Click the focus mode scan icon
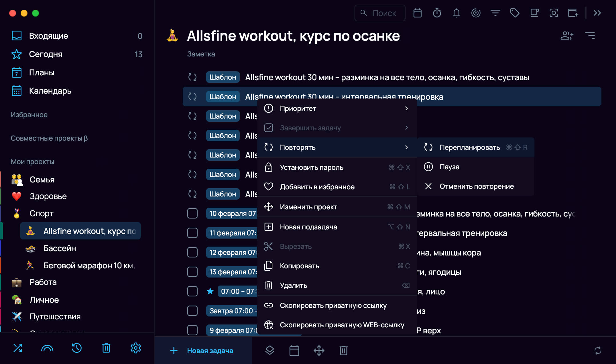This screenshot has height=364, width=616. coord(554,13)
